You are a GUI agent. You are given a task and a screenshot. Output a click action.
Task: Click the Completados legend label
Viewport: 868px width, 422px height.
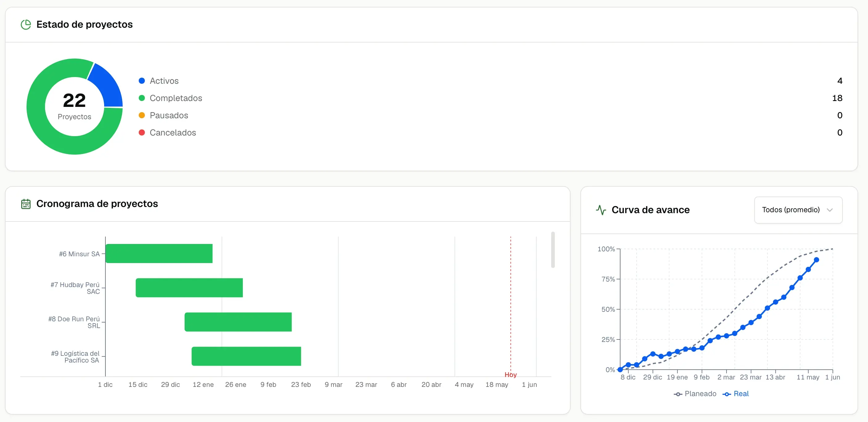[x=176, y=98]
